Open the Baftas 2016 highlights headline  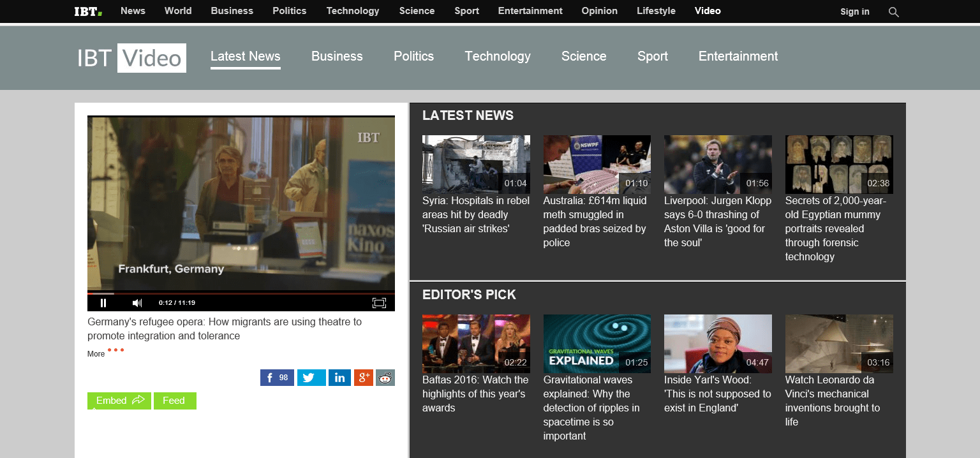[475, 394]
